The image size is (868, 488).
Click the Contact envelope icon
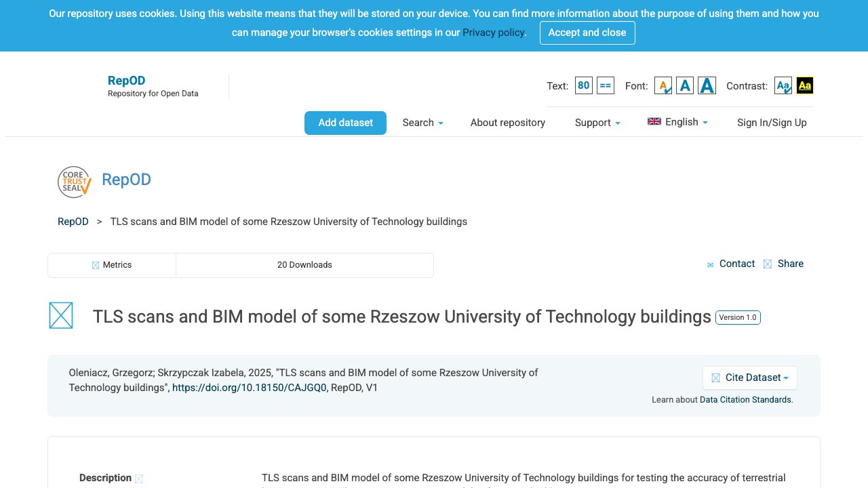[x=711, y=265]
